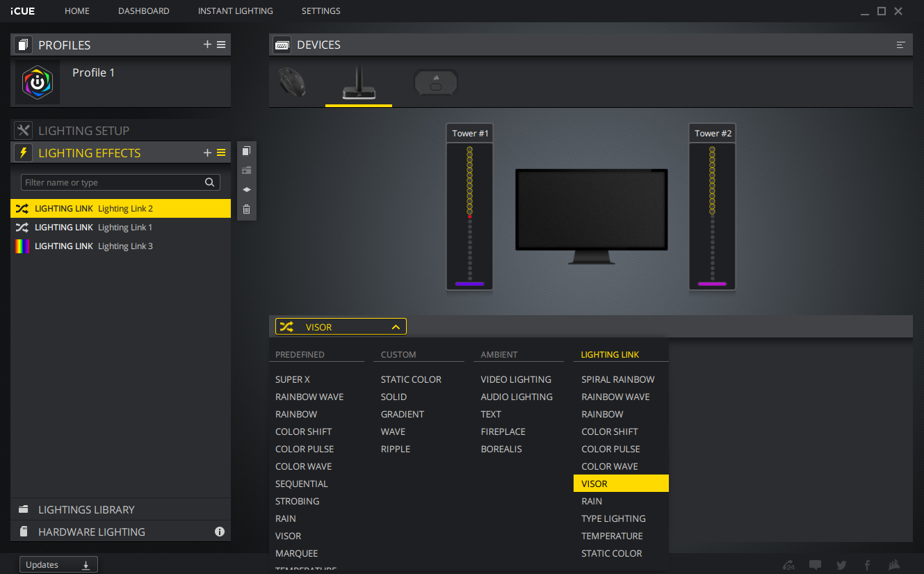
Task: Copy the selected lighting layer
Action: tap(246, 151)
